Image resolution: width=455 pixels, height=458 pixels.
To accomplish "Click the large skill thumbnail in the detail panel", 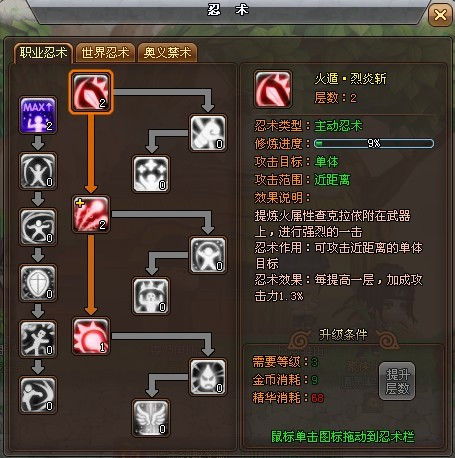I will coord(273,89).
